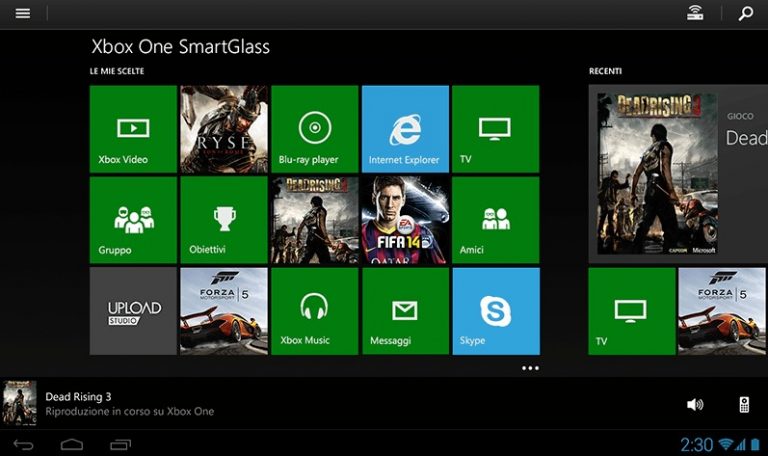Open the search magnifier
Image resolution: width=768 pixels, height=456 pixels.
click(x=746, y=13)
